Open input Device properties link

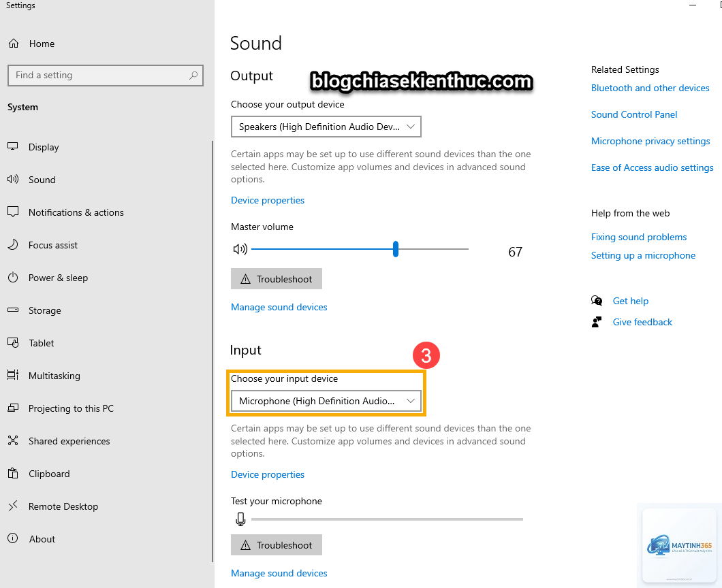point(268,474)
